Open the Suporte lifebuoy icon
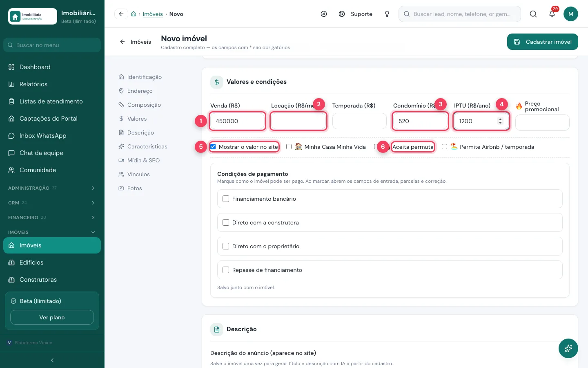This screenshot has width=588, height=368. [x=342, y=14]
